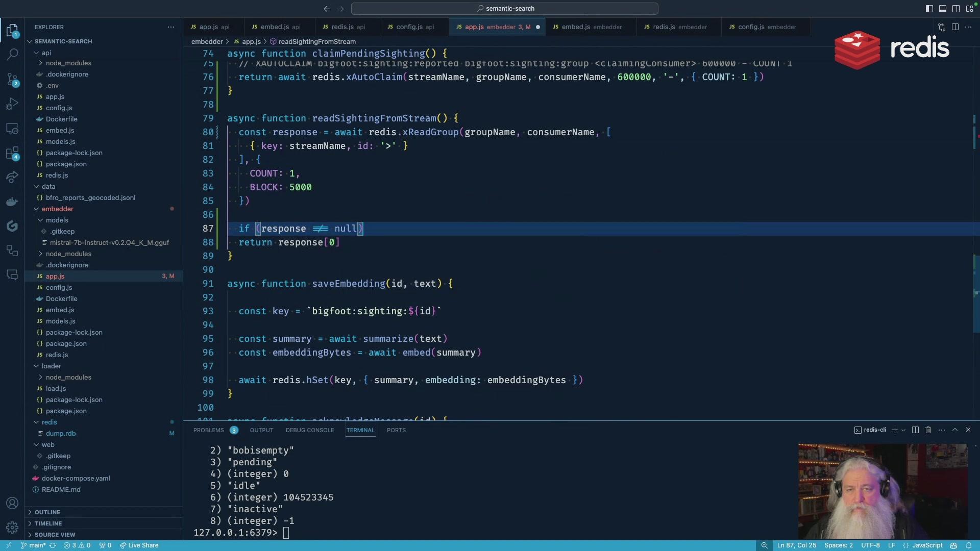This screenshot has height=551, width=980.
Task: Expand the OUTLINE section
Action: tap(47, 512)
